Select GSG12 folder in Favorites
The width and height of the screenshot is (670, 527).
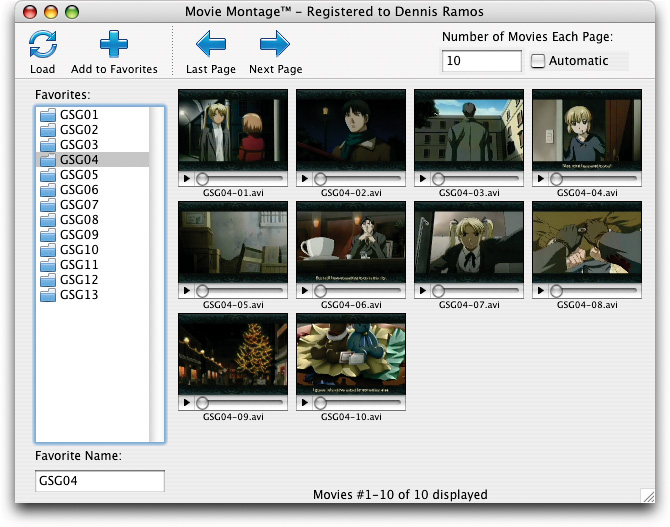[x=92, y=280]
